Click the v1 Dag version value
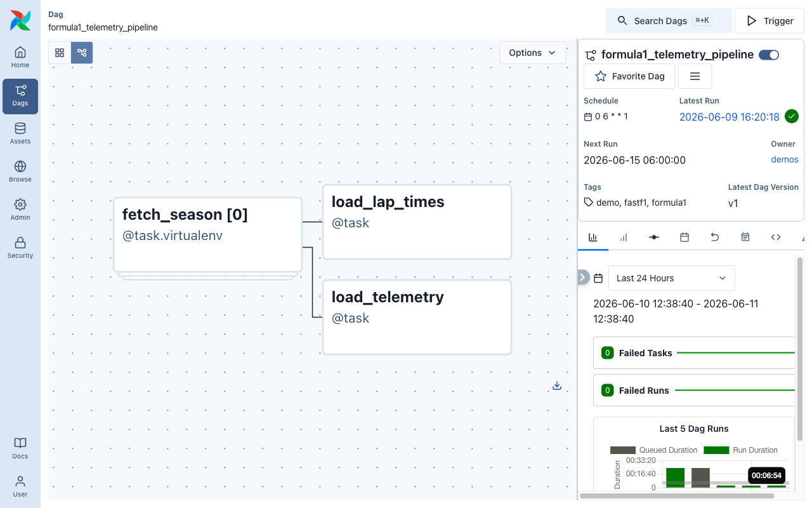The width and height of the screenshot is (812, 508). pos(733,203)
